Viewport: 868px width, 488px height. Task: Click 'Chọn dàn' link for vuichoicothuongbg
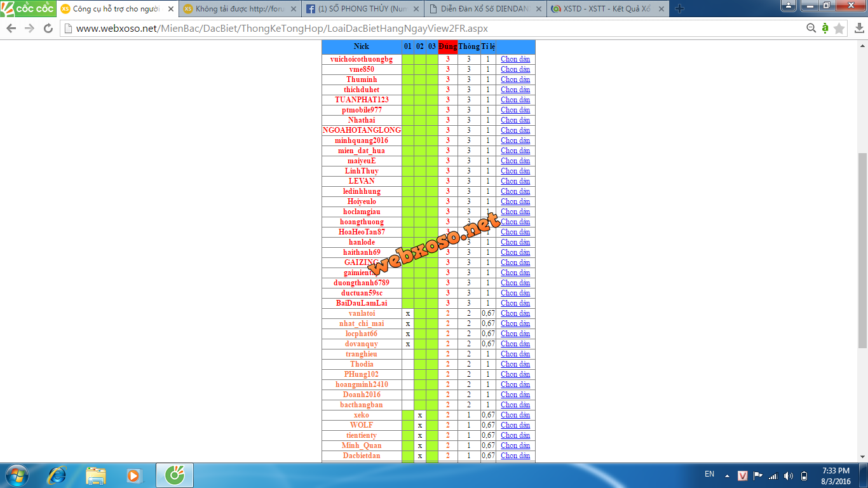(515, 59)
